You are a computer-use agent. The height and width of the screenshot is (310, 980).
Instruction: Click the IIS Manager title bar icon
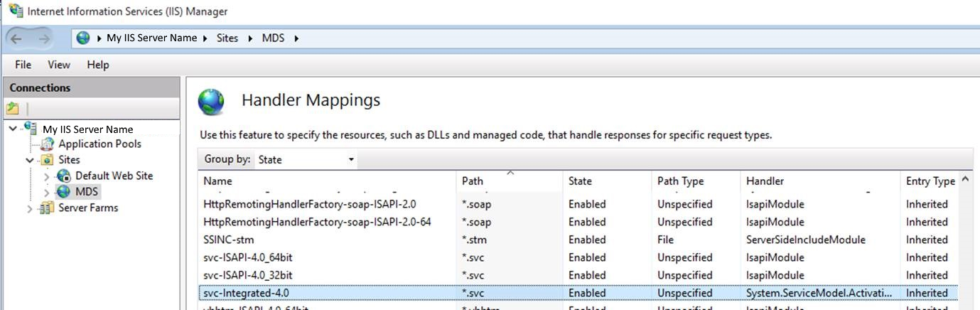click(x=15, y=11)
